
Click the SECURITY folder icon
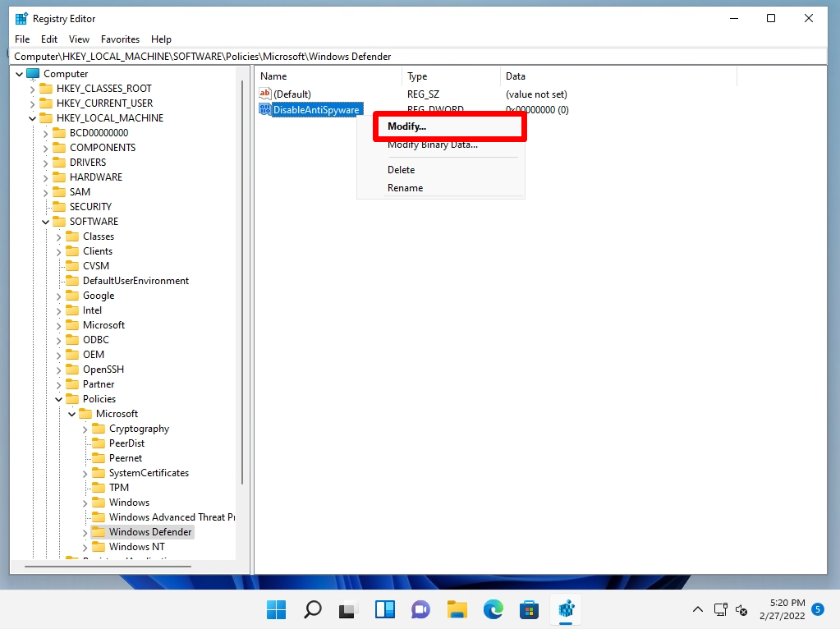[59, 206]
